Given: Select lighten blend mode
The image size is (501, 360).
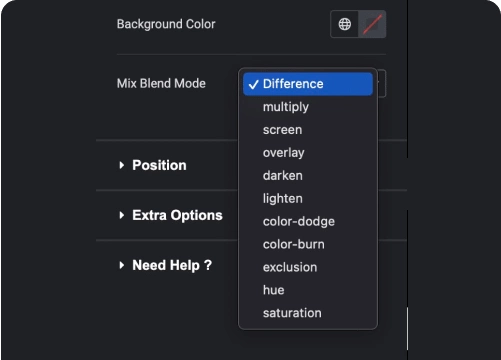Looking at the screenshot, I should click(x=308, y=199).
